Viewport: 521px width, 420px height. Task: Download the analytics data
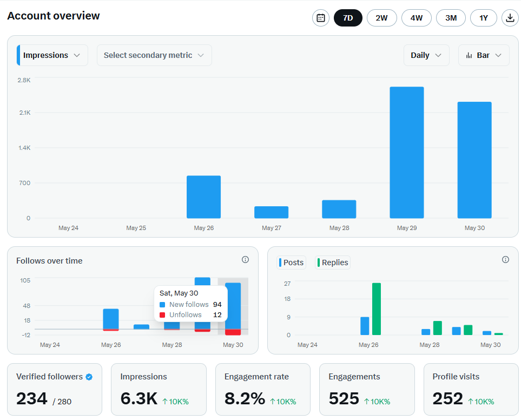pyautogui.click(x=510, y=18)
